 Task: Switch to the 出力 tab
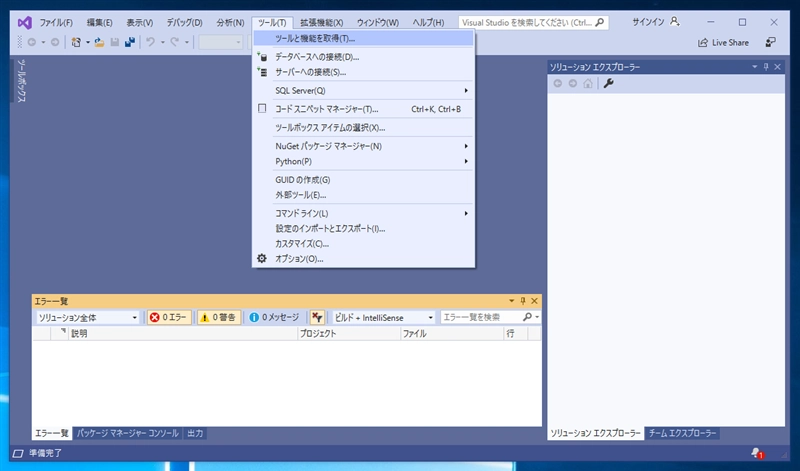195,433
